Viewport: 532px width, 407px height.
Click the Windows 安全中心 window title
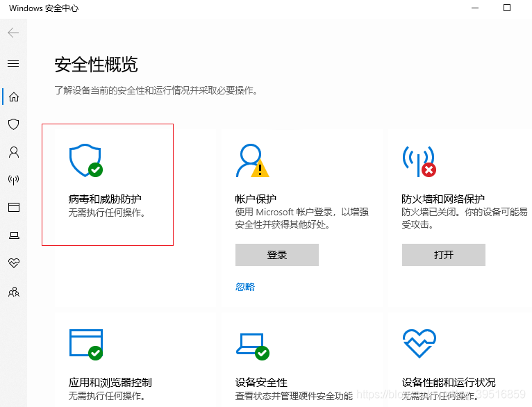[x=44, y=8]
